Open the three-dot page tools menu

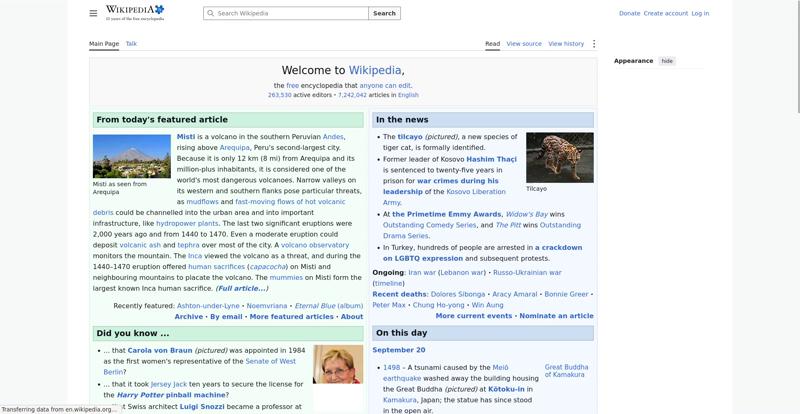click(593, 44)
